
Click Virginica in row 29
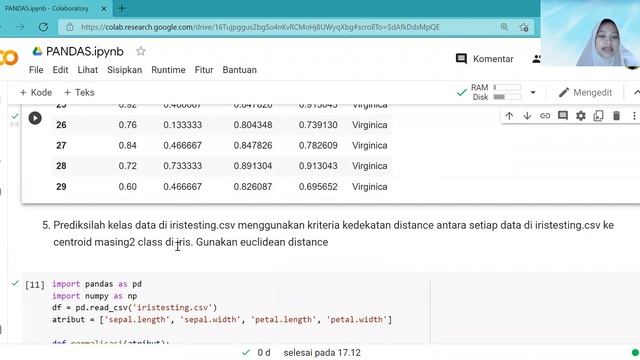369,187
